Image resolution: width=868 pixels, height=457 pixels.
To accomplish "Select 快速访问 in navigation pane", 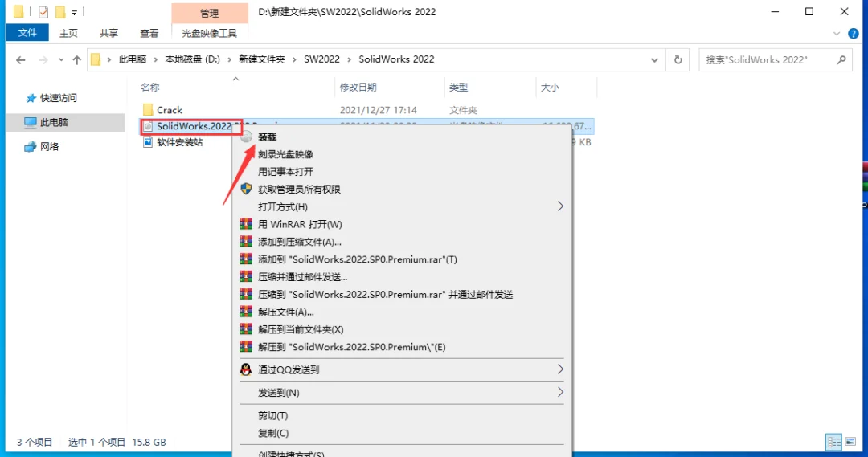I will 58,98.
